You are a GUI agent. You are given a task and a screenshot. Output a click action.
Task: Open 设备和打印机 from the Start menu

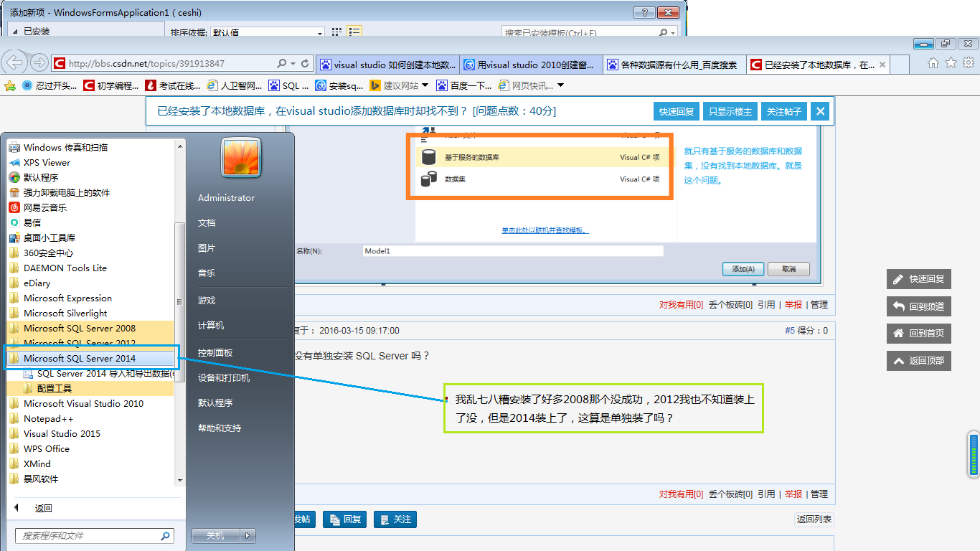click(x=224, y=377)
